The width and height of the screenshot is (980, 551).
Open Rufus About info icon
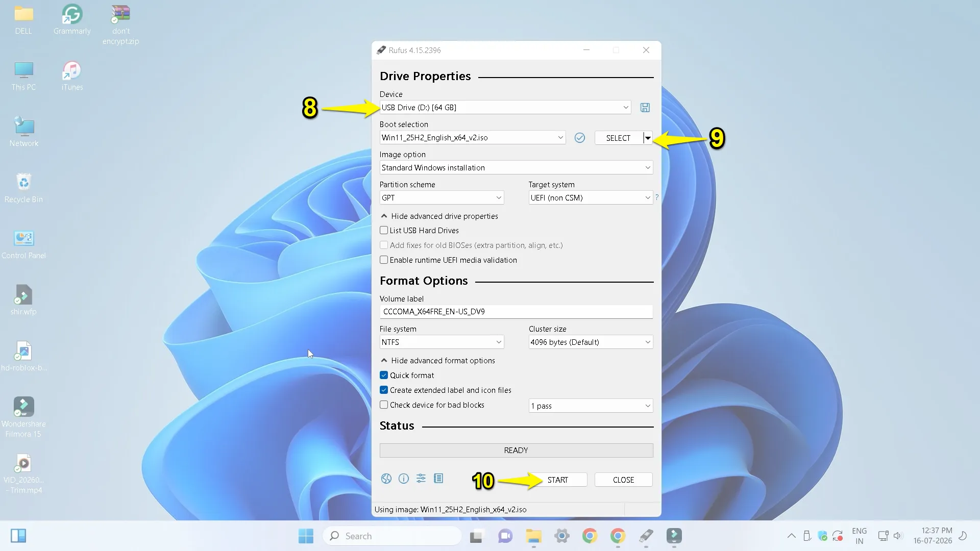[404, 479]
